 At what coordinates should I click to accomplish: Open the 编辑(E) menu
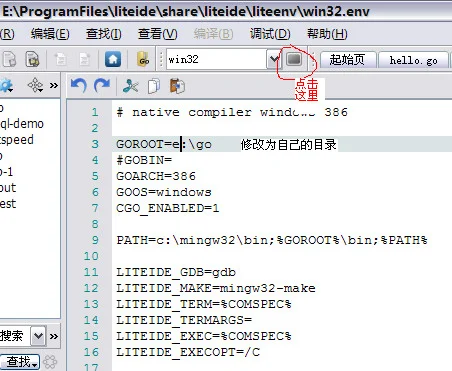[x=50, y=34]
